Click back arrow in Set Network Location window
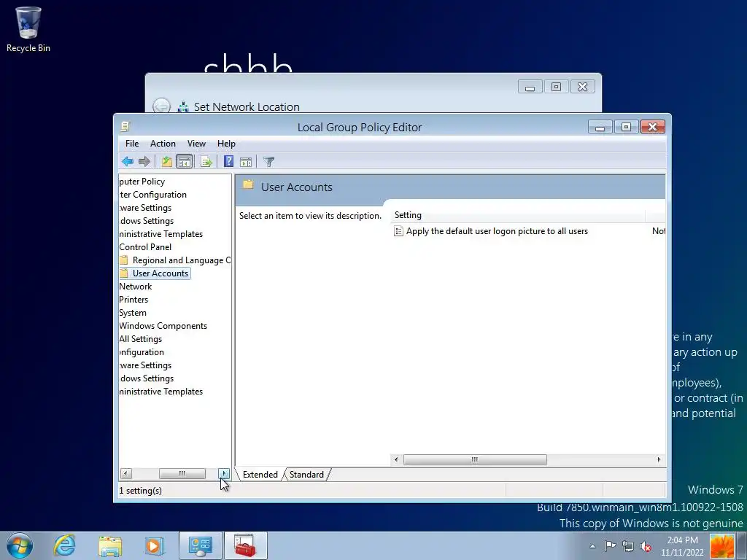The image size is (747, 560). [x=161, y=106]
